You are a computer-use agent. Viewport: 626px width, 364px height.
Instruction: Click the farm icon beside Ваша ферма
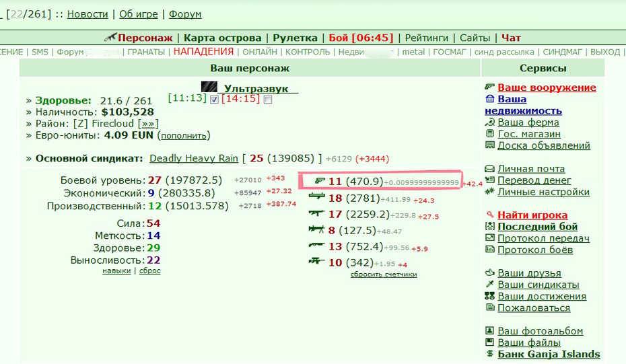pos(490,122)
